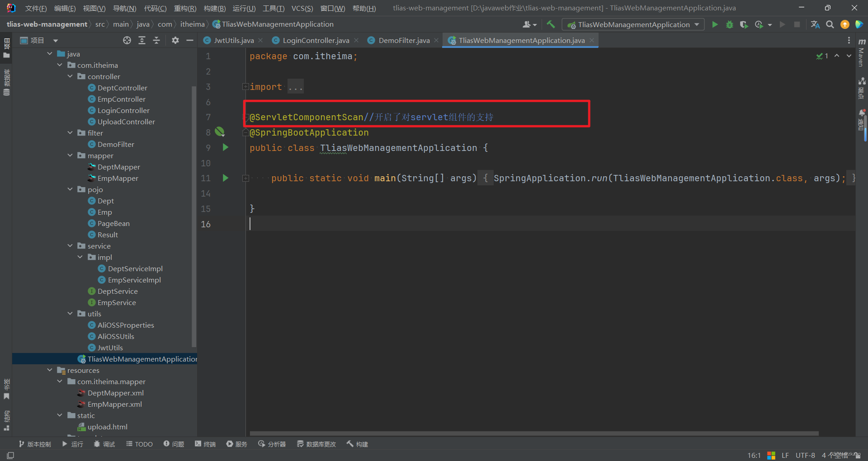Click the UTF-8 encoding in status bar
868x461 pixels.
(805, 455)
